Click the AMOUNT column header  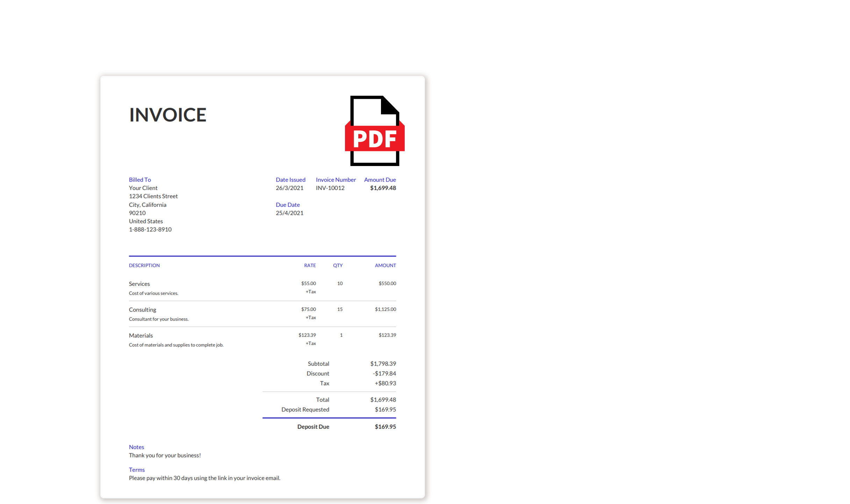tap(385, 266)
